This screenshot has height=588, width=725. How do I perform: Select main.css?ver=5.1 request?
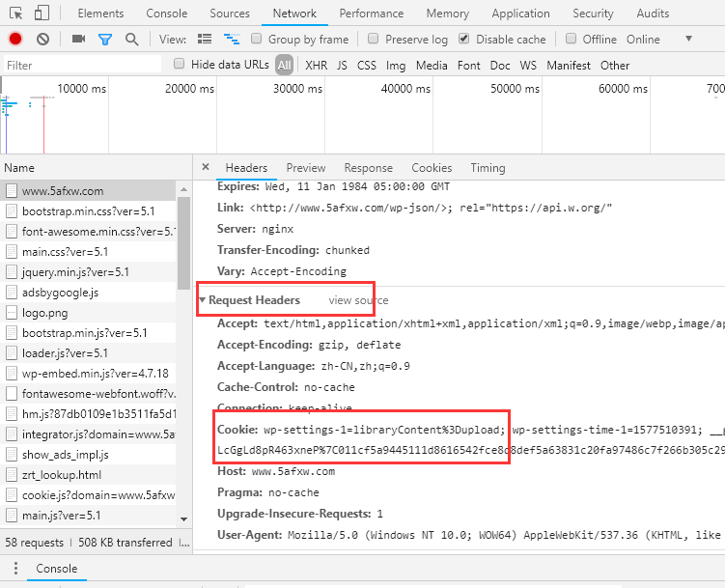(88, 251)
